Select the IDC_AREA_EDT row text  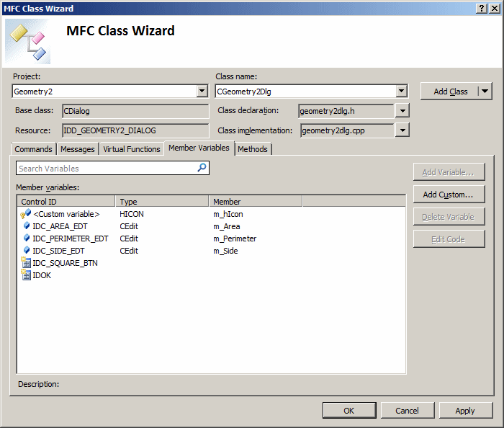[x=60, y=226]
